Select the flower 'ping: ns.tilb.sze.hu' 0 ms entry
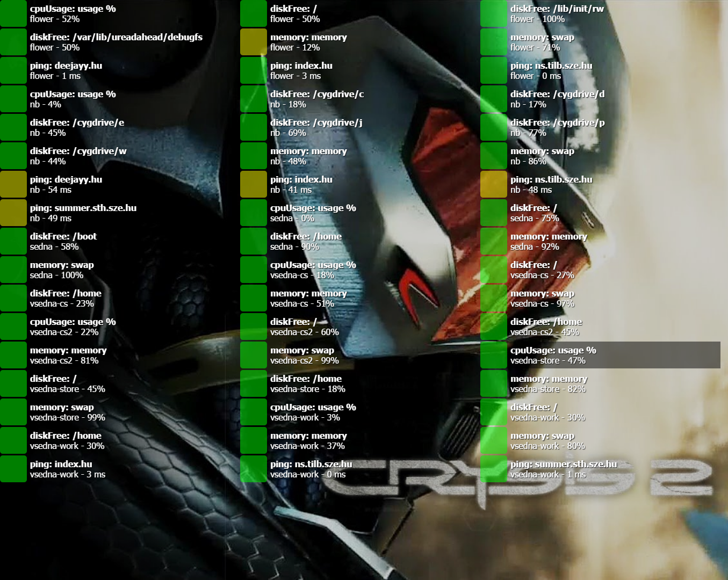The image size is (728, 580). pyautogui.click(x=600, y=70)
